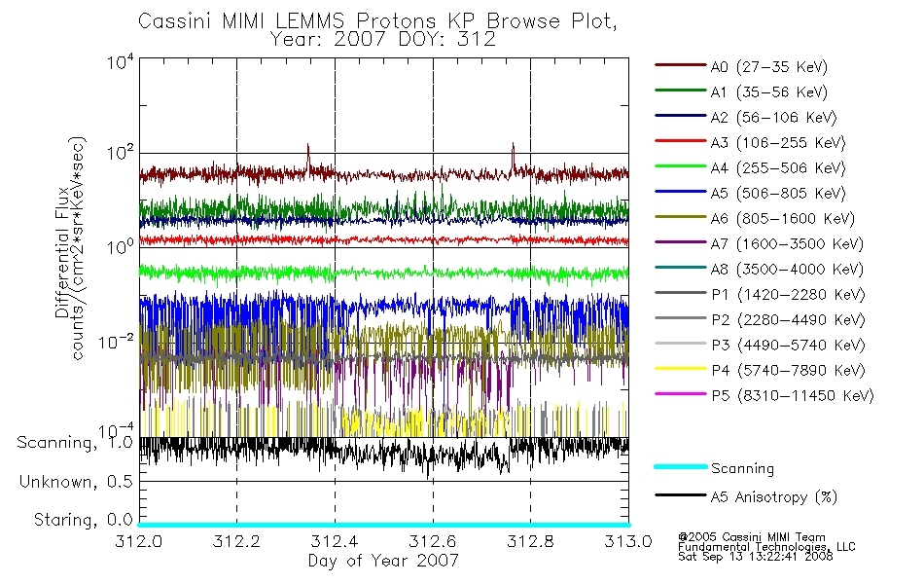
Task: Click the P3 (4490-5740 KeV) legend label
Action: [x=789, y=346]
